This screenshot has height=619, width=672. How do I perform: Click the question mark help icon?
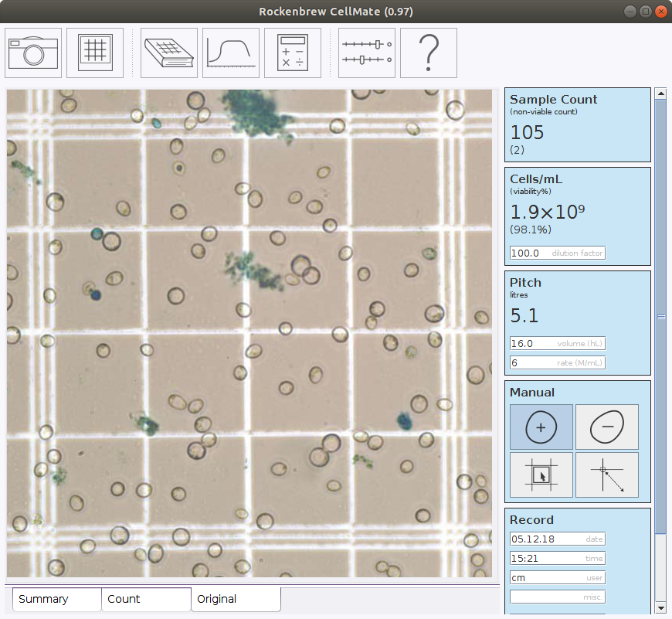pyautogui.click(x=429, y=53)
